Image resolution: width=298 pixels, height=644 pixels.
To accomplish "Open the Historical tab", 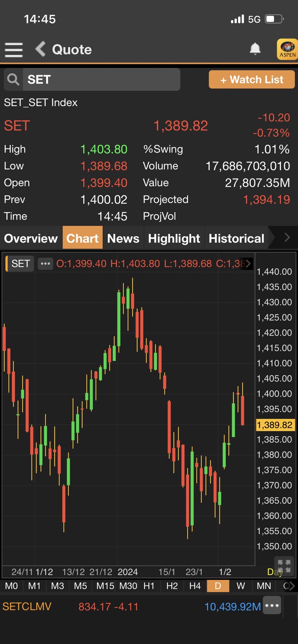I will (x=236, y=238).
